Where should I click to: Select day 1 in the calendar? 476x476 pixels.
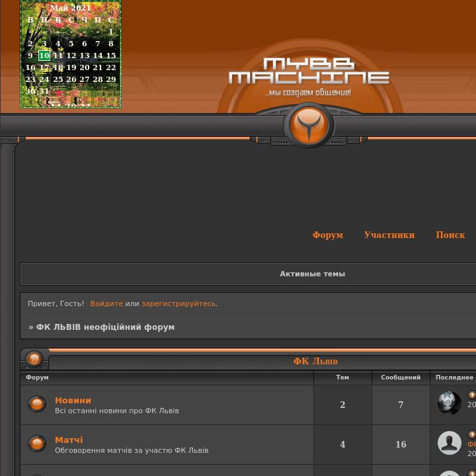coord(111,32)
